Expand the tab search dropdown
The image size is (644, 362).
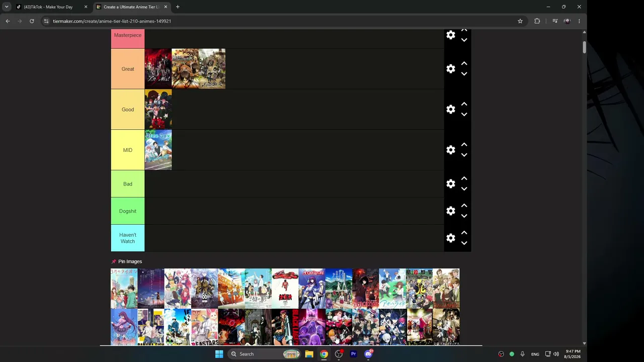click(7, 7)
